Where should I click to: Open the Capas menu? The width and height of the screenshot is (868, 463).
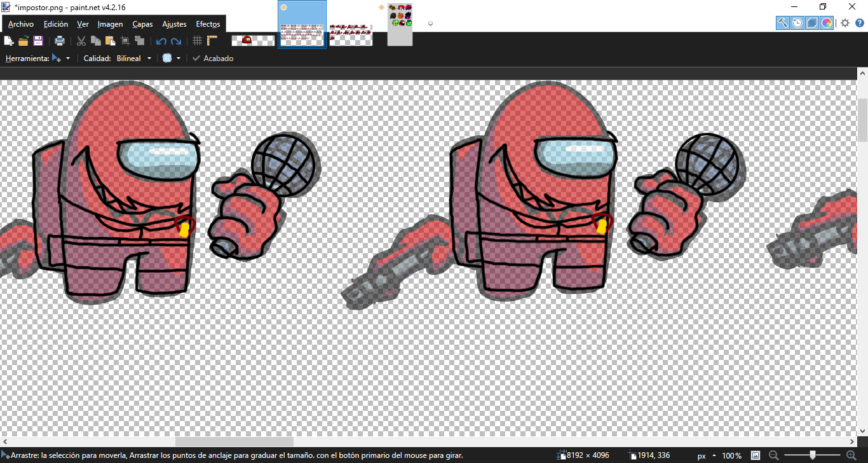pyautogui.click(x=142, y=24)
